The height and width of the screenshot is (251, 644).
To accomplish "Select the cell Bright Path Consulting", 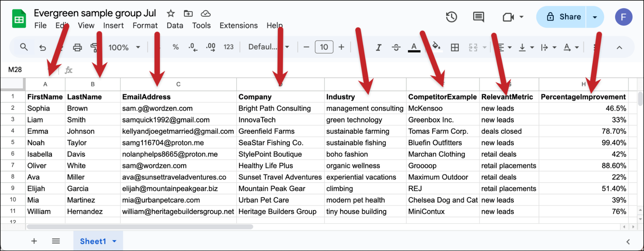I will (x=280, y=108).
